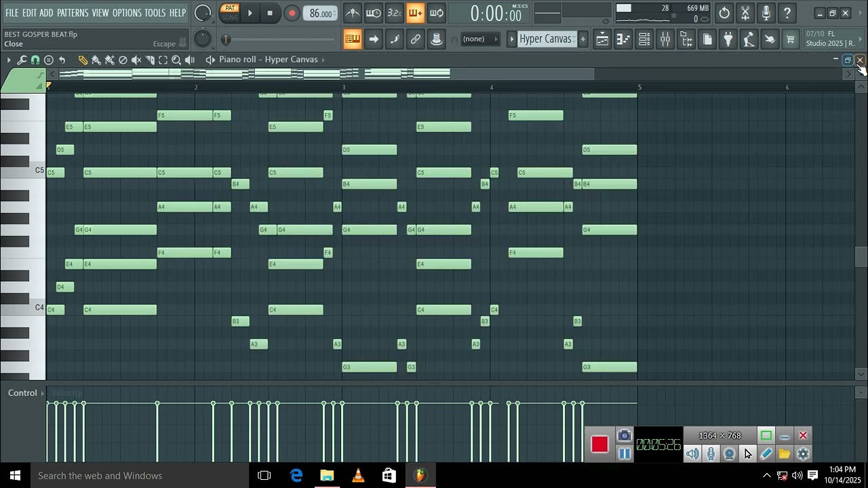Open the Piano roll view button
The width and height of the screenshot is (868, 488).
[623, 39]
